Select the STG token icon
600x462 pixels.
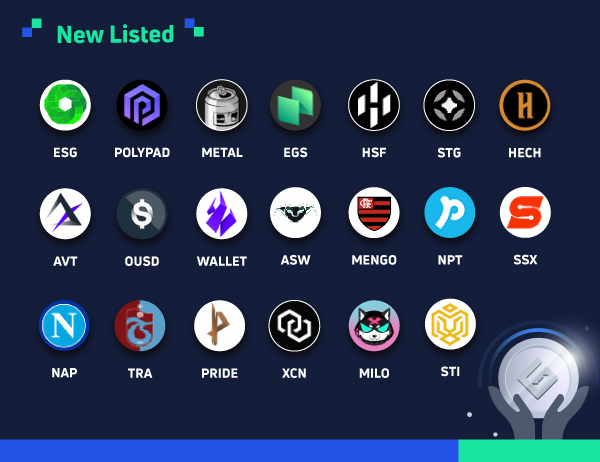point(449,105)
